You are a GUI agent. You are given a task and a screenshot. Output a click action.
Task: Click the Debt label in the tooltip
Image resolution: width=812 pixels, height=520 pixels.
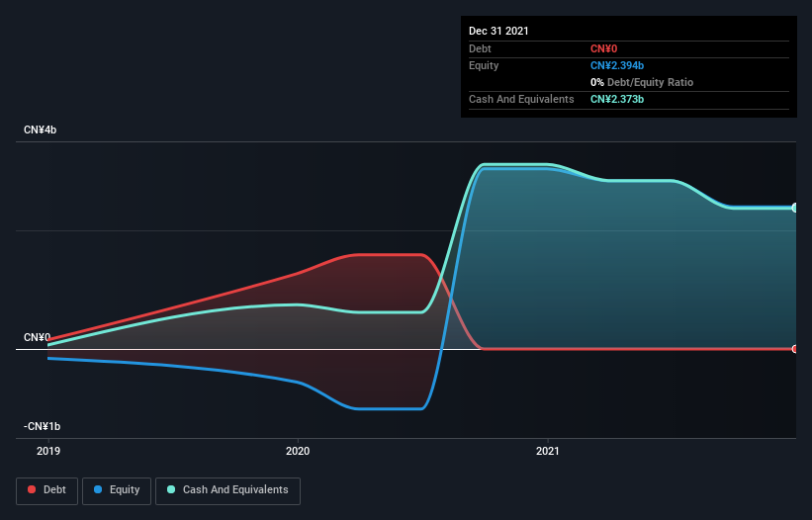[x=480, y=48]
